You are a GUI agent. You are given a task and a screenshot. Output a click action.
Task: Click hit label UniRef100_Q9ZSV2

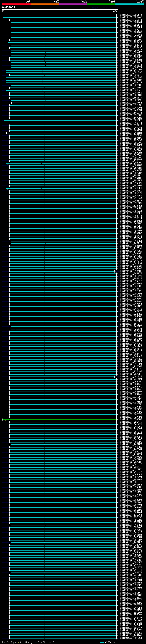coord(131,163)
